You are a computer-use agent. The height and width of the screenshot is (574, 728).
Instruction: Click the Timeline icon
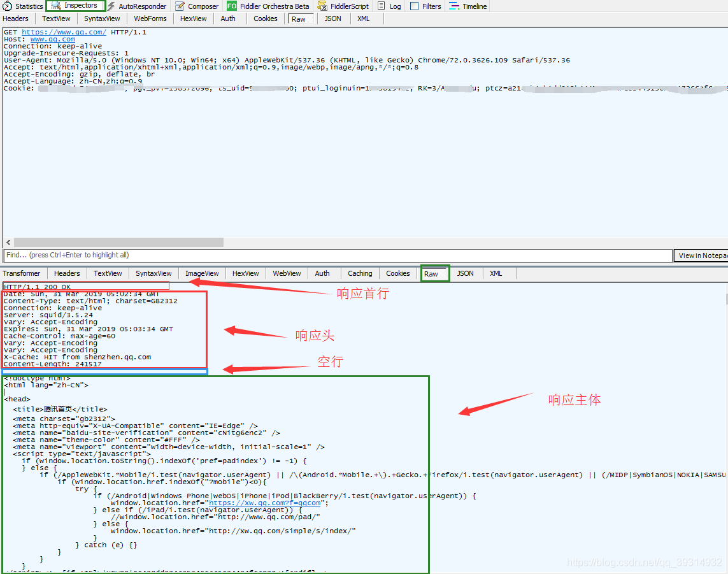454,6
